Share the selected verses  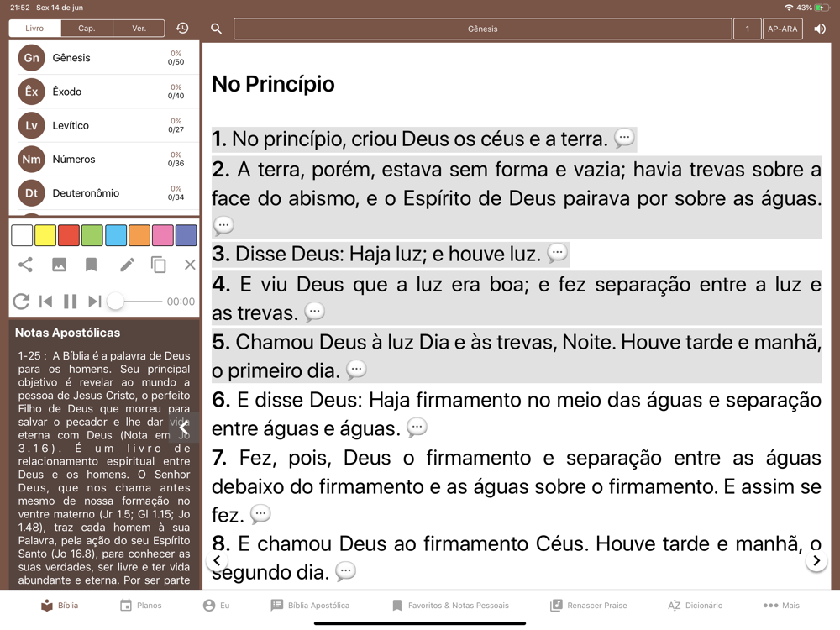[x=25, y=265]
